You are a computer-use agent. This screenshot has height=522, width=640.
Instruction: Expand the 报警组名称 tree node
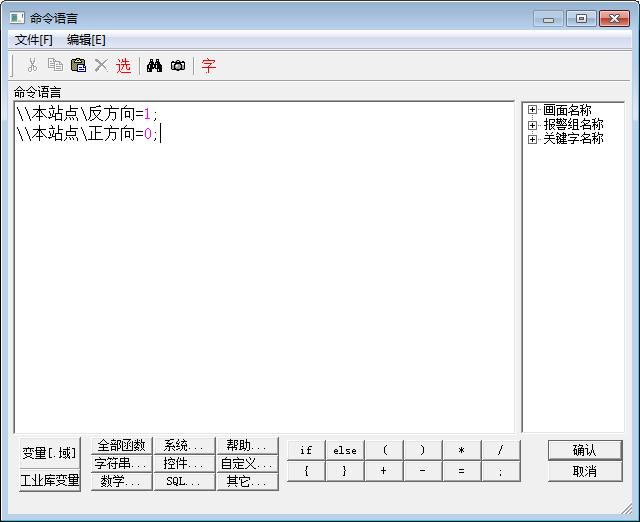coord(532,124)
